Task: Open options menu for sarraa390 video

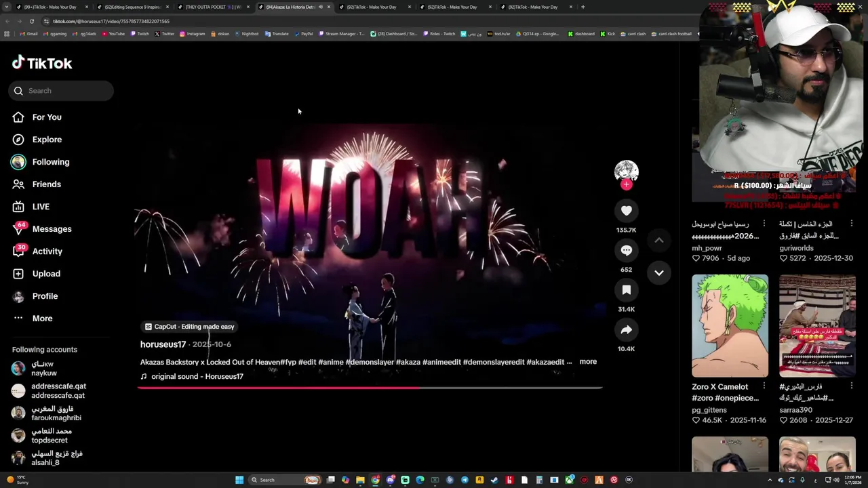Action: click(852, 386)
